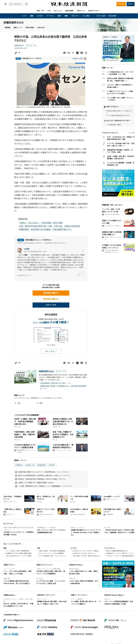Click the NIKKEI Financial logo
138x644 pixels.
point(46,620)
